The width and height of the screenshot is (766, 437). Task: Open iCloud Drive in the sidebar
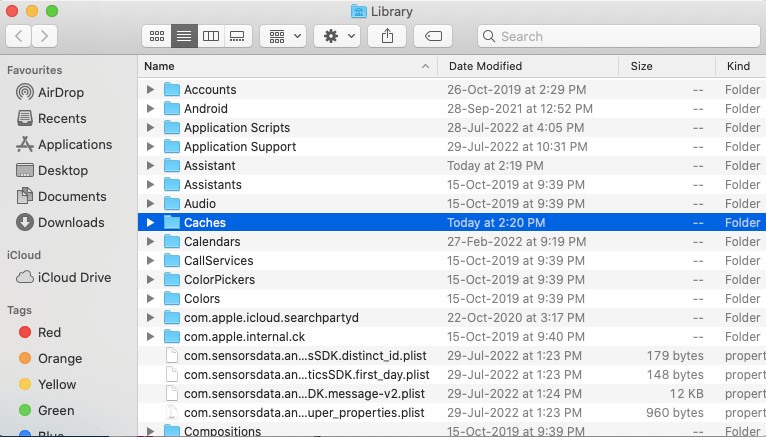click(x=64, y=277)
